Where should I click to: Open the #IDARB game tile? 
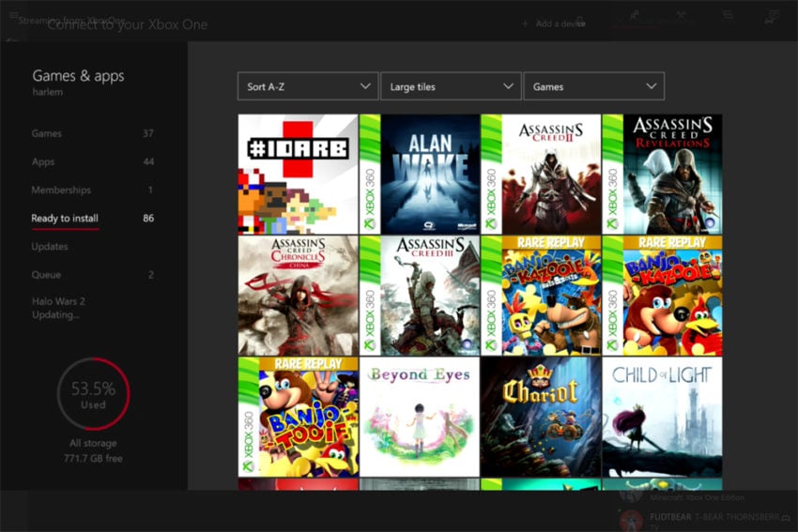click(x=298, y=174)
